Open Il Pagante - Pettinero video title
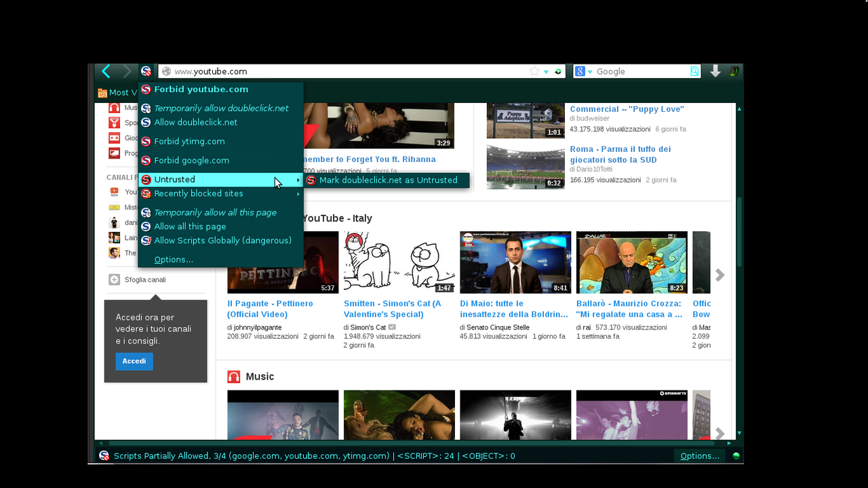The width and height of the screenshot is (868, 488). point(270,309)
